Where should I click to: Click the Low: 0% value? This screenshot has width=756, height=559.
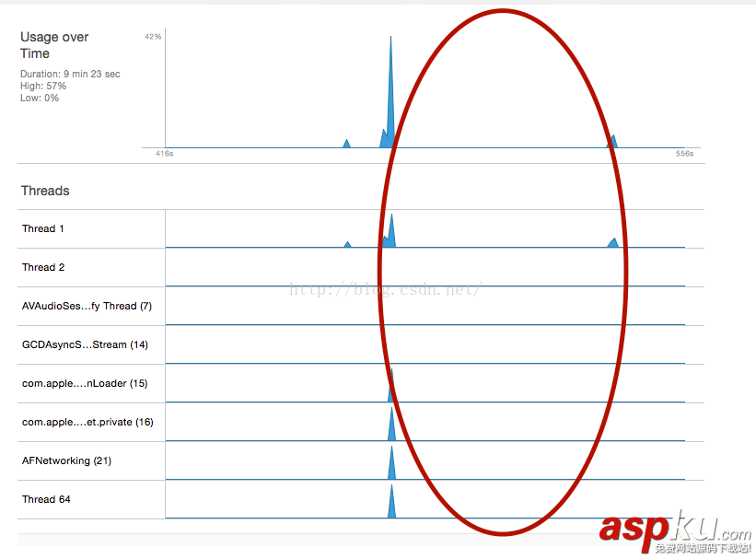(x=40, y=98)
